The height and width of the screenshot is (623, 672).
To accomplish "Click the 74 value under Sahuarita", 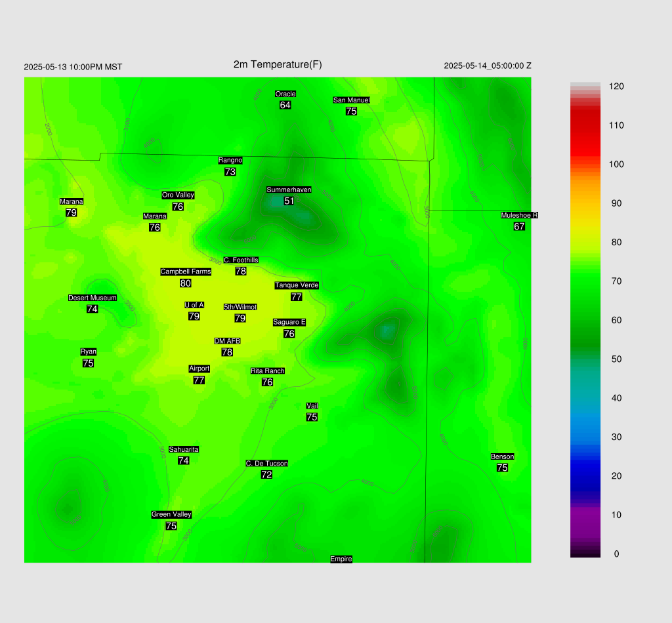I will [x=184, y=460].
